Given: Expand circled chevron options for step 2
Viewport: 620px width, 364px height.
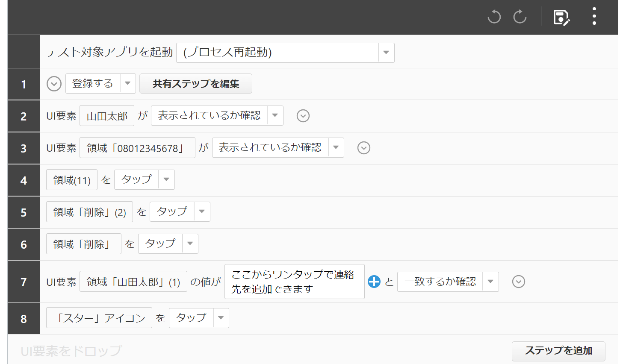Looking at the screenshot, I should click(x=303, y=116).
